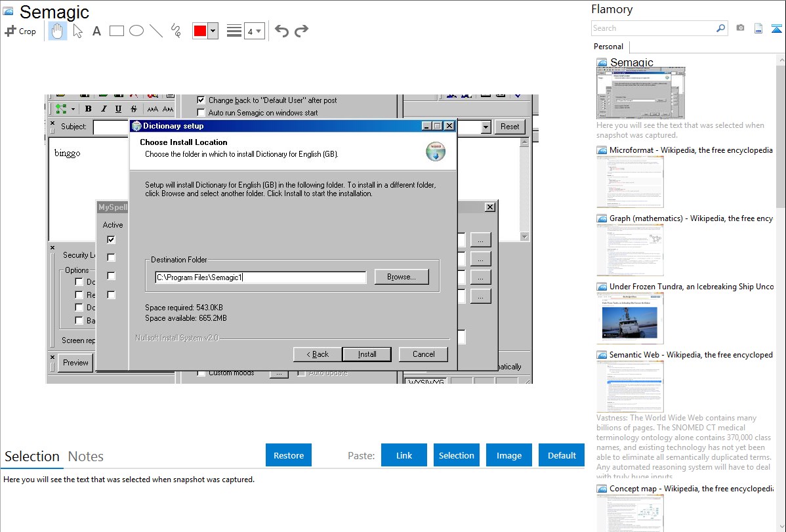The height and width of the screenshot is (532, 786).
Task: Tick the Options checkbox labeled Re
Action: (79, 295)
